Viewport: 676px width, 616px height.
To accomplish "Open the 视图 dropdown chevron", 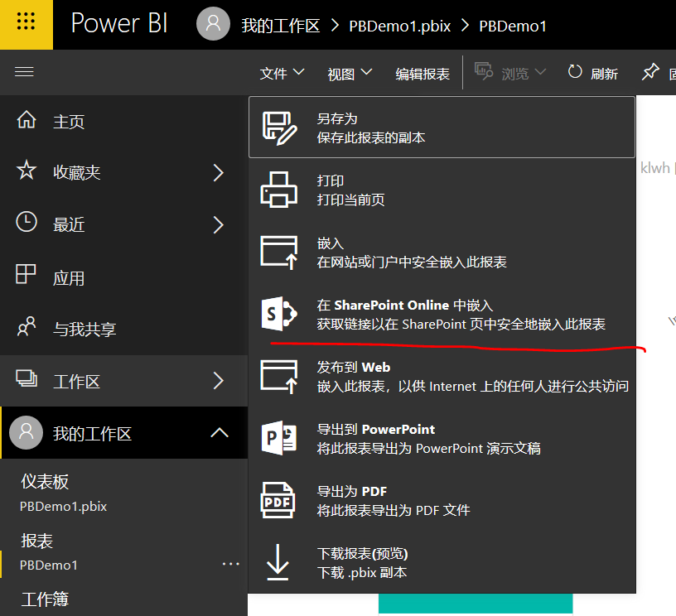I will pyautogui.click(x=368, y=72).
